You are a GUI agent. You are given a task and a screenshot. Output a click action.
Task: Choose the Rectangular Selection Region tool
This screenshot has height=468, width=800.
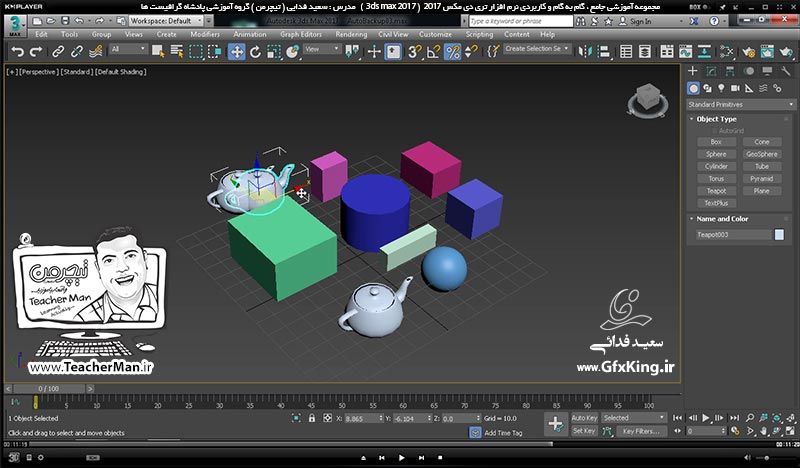click(196, 52)
